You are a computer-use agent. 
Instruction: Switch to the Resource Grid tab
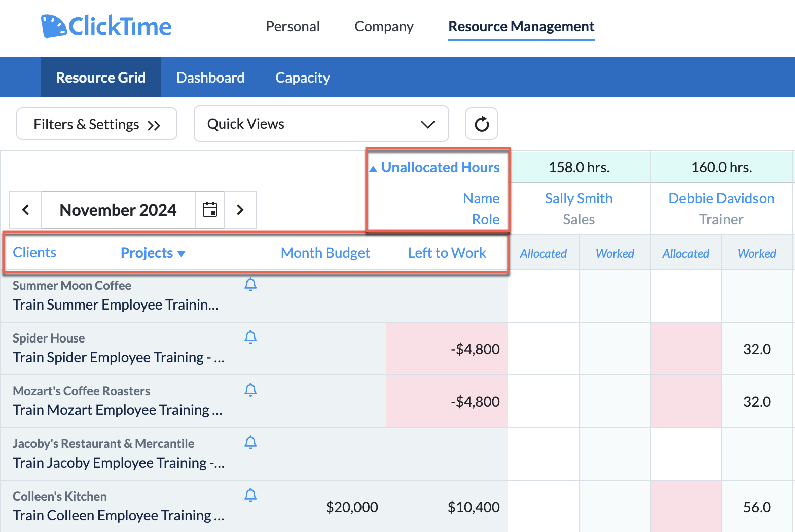point(101,77)
